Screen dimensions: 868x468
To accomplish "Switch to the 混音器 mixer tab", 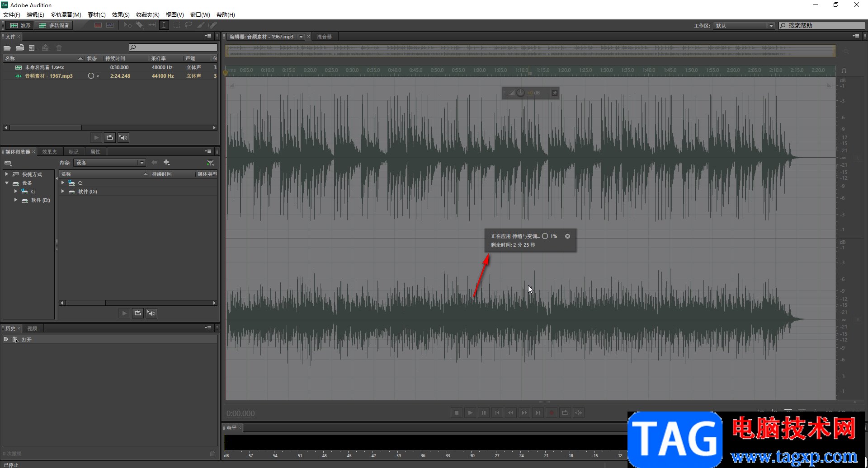I will coord(324,37).
